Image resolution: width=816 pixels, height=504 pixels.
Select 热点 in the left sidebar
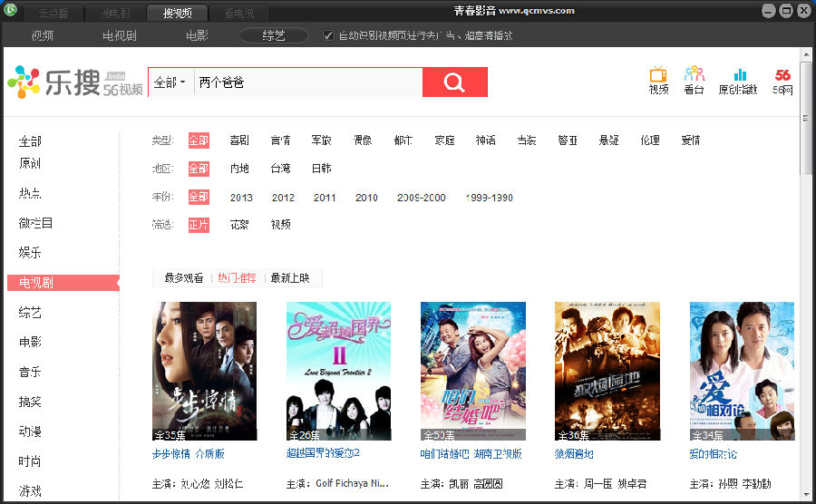[x=30, y=193]
